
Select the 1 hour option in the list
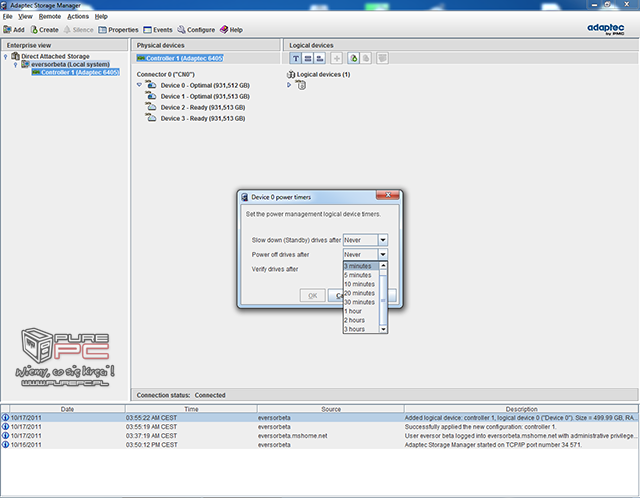(354, 311)
